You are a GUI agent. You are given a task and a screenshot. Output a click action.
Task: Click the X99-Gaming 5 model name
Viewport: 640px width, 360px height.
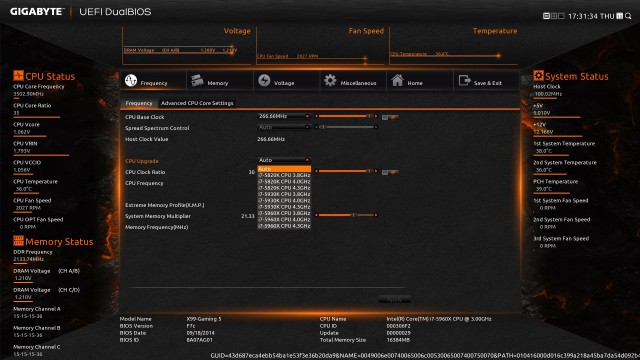click(204, 319)
